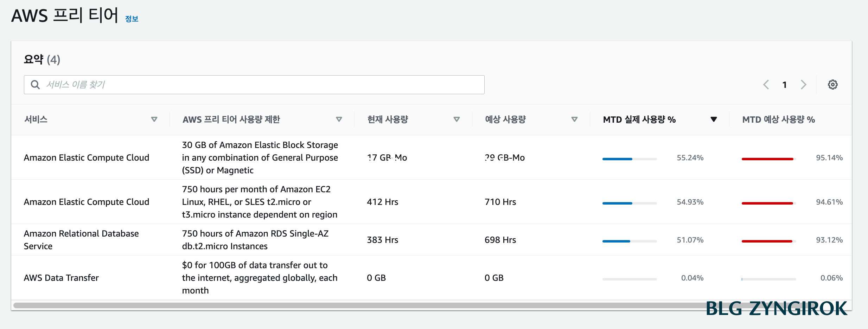Screen dimensions: 868x329
Task: Click the search magnifier icon
Action: tap(35, 84)
